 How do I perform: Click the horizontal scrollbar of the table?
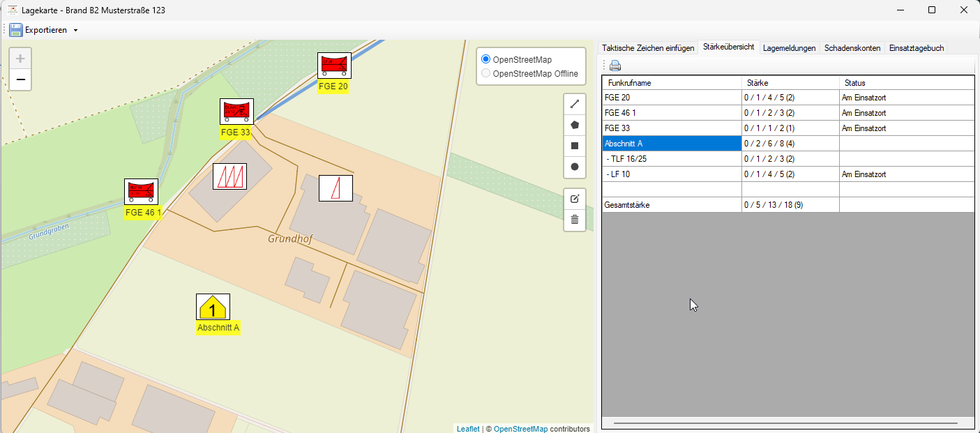[x=787, y=423]
